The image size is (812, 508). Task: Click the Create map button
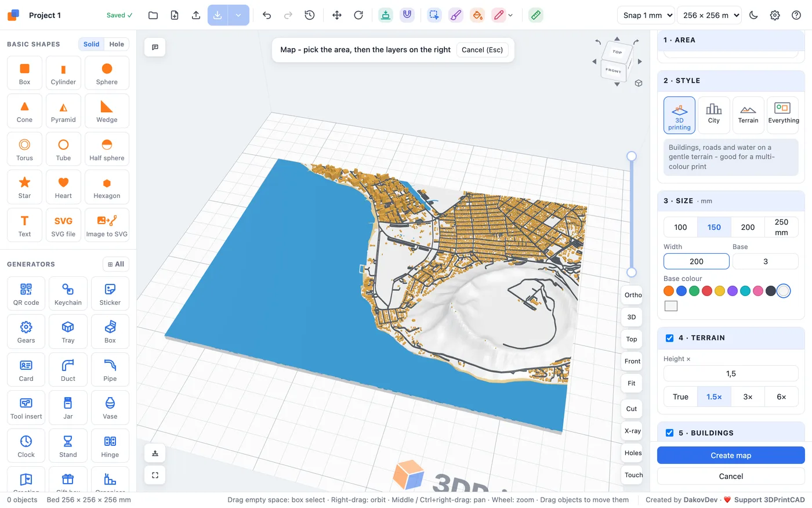point(731,455)
